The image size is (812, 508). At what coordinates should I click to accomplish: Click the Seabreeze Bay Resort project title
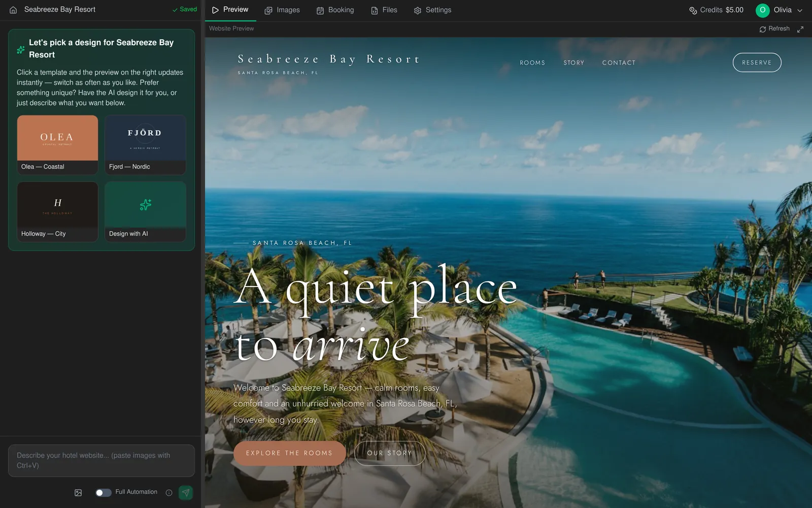[x=60, y=10]
